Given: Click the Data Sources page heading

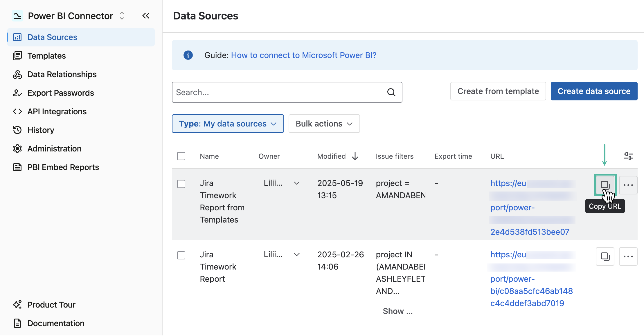Looking at the screenshot, I should point(206,16).
